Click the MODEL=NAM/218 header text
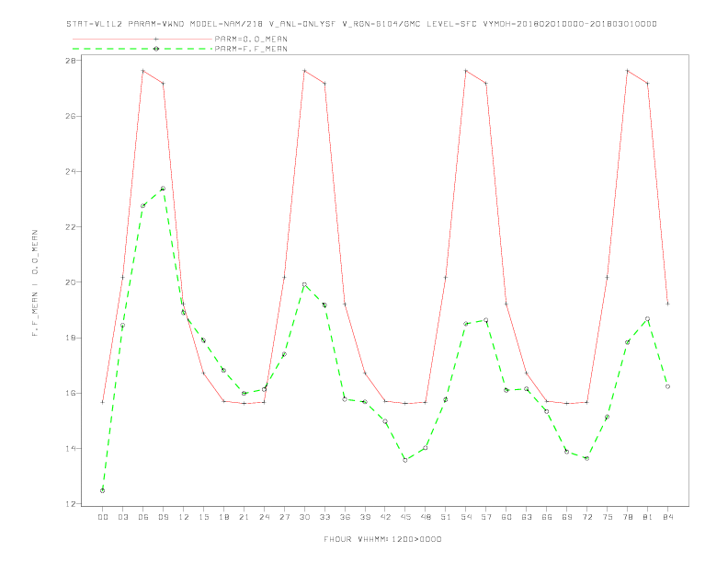Screen dimensions: 728x563 click(226, 24)
